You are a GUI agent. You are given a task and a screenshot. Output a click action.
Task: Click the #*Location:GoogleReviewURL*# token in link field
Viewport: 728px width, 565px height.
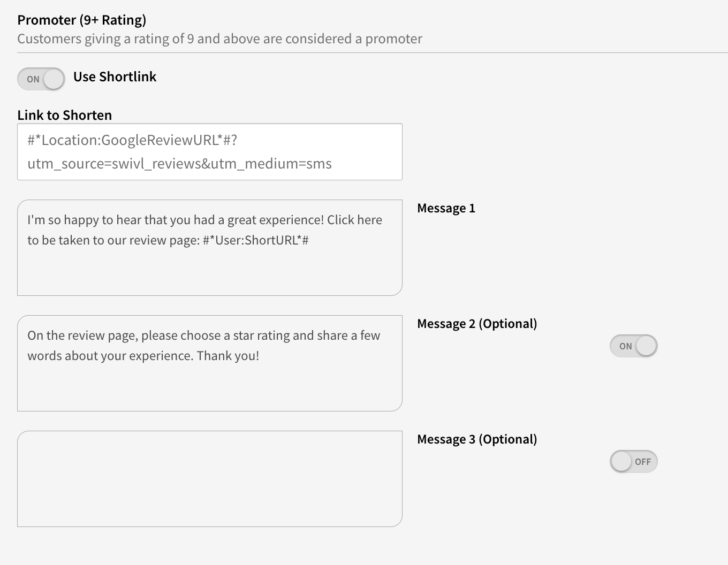coord(131,140)
